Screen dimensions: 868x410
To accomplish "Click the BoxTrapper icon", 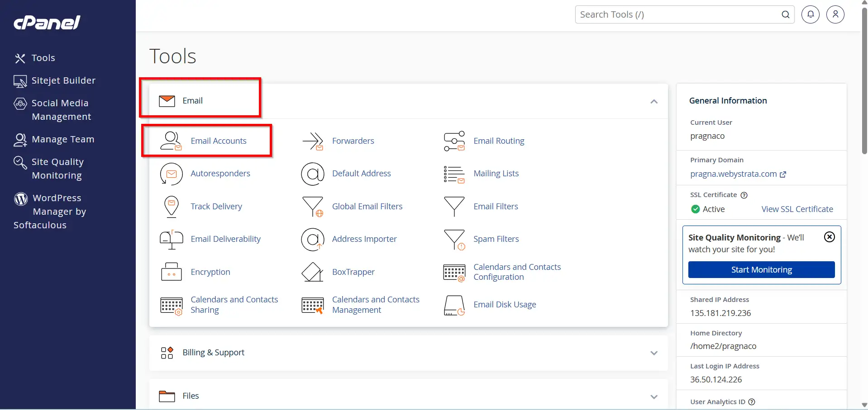I will tap(312, 272).
